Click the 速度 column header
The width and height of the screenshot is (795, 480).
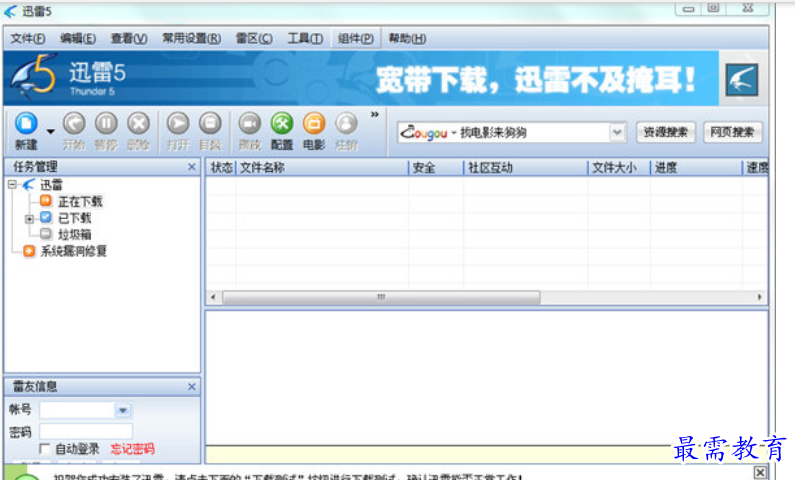pyautogui.click(x=756, y=168)
